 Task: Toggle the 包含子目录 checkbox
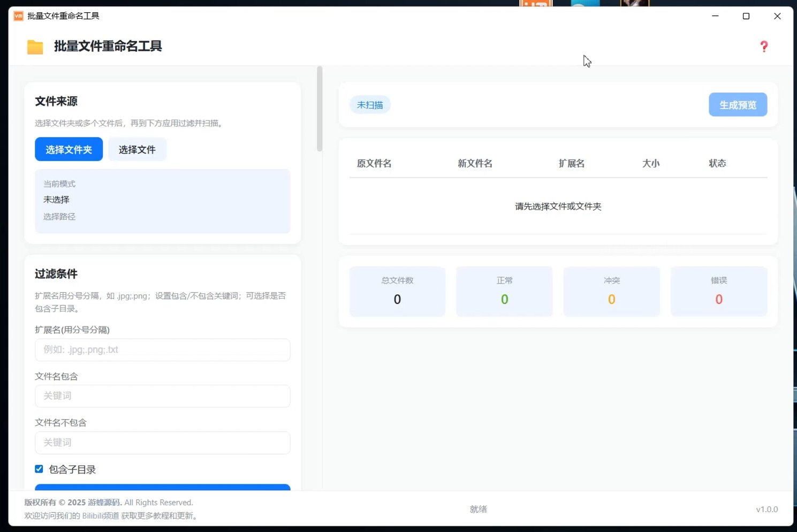click(39, 469)
